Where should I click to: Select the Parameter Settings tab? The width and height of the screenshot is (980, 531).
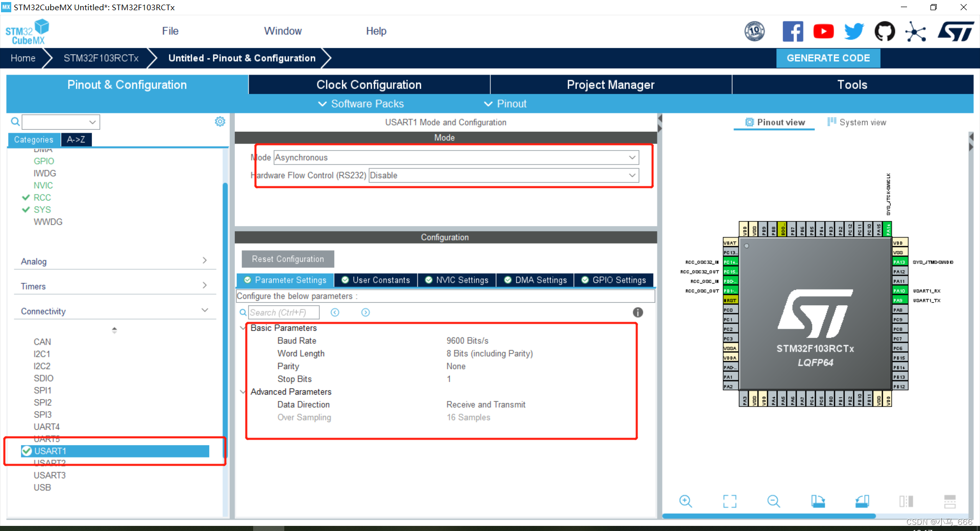(x=285, y=280)
